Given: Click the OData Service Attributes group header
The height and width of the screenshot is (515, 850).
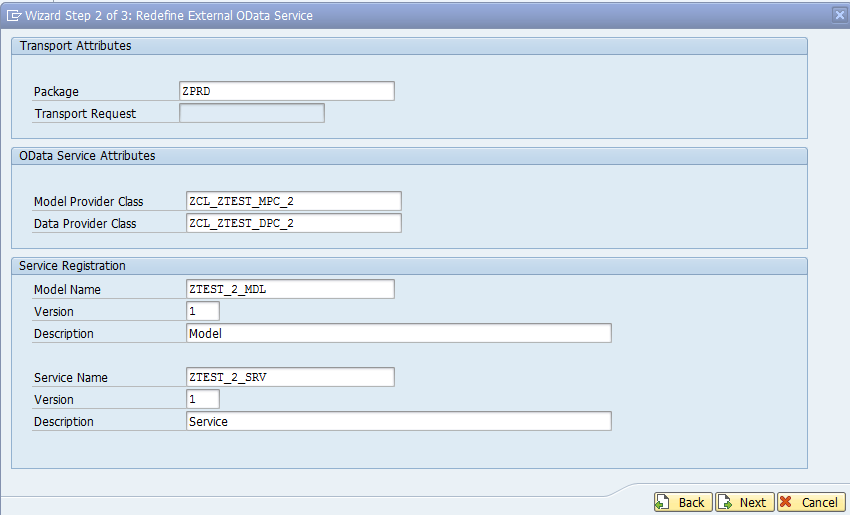Looking at the screenshot, I should click(87, 156).
